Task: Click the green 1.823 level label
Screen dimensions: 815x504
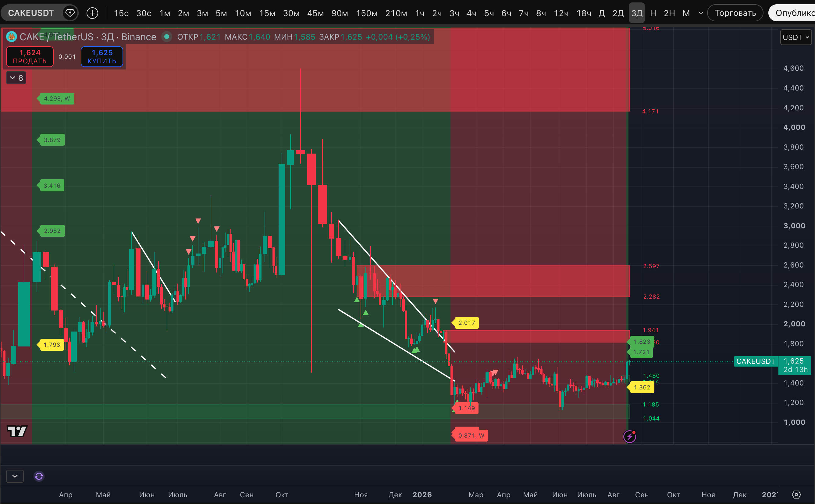Action: [x=640, y=342]
